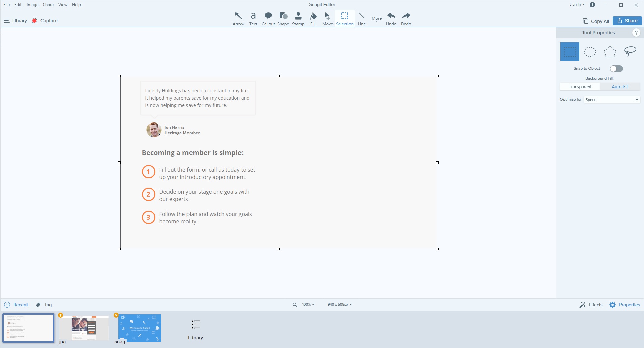Select the Move tool
Viewport: 644px width, 348px height.
(327, 19)
